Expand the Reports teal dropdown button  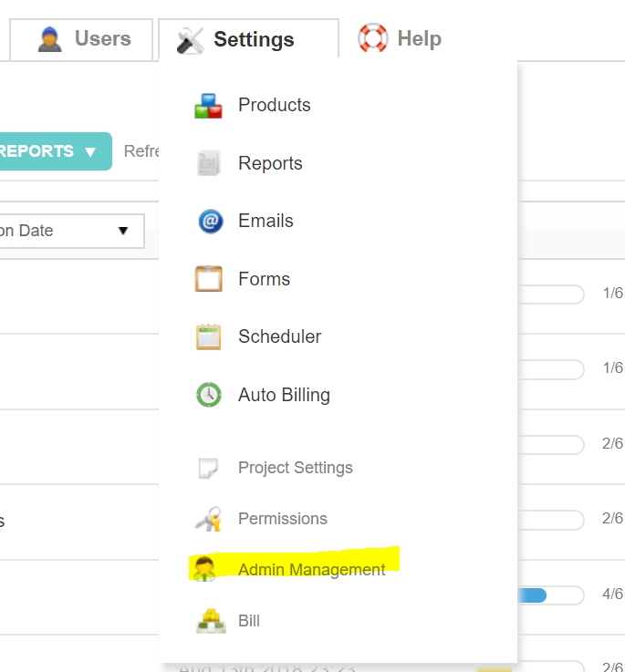click(53, 151)
